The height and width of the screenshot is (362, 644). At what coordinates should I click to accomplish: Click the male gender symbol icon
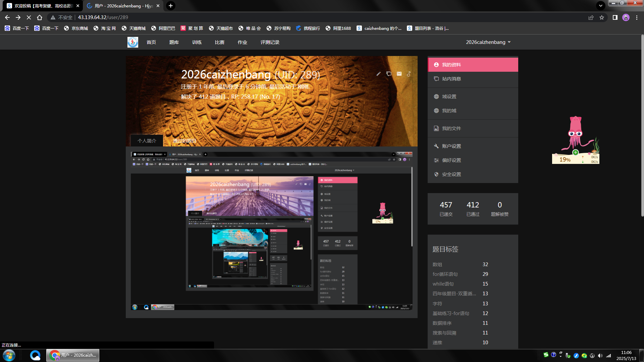[x=409, y=74]
